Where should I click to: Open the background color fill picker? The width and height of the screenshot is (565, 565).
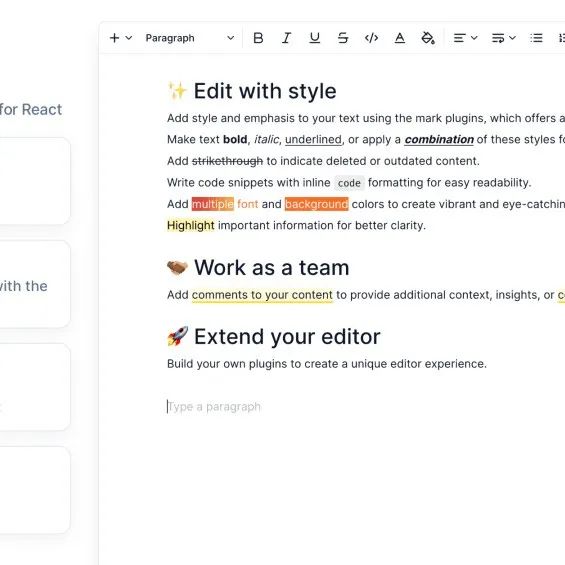(428, 38)
